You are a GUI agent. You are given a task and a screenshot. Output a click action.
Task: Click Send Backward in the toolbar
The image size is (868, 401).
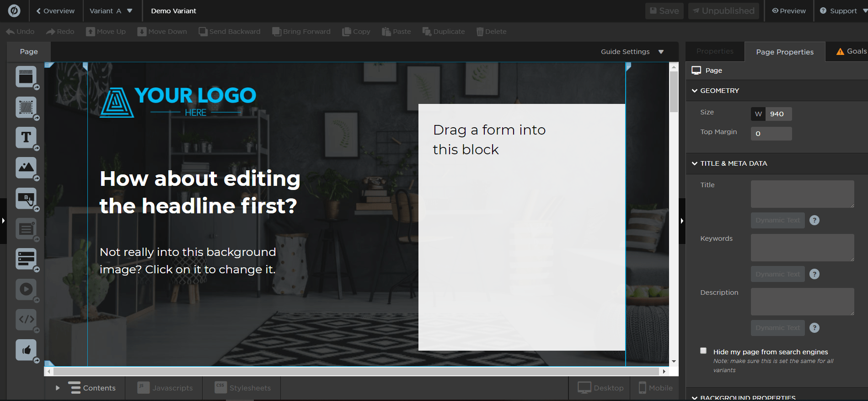click(230, 32)
